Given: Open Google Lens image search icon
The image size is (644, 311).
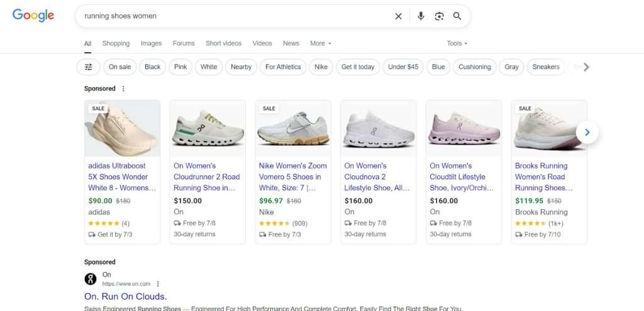Looking at the screenshot, I should coord(439,16).
